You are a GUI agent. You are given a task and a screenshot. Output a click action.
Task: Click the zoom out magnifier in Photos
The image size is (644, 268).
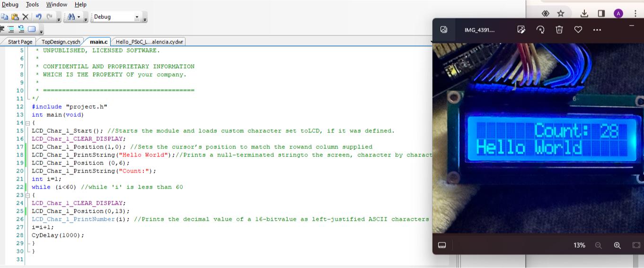[598, 245]
